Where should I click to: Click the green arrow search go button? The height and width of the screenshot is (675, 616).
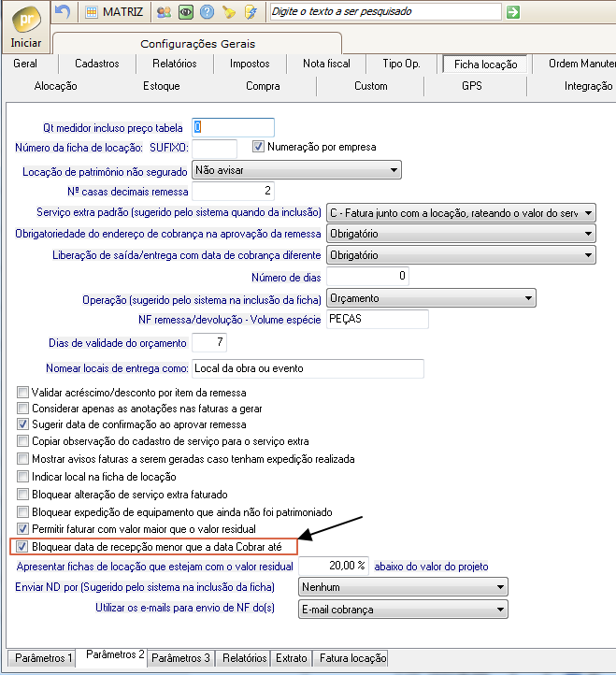(x=513, y=12)
